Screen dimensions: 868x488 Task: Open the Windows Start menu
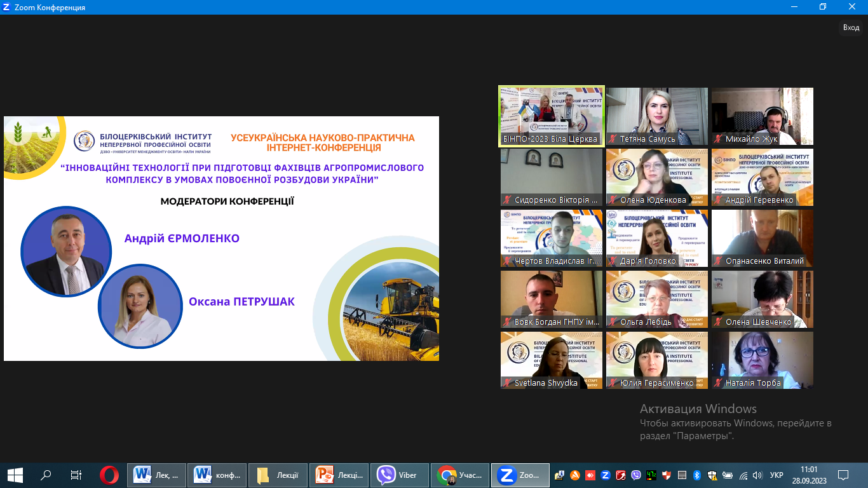click(15, 475)
